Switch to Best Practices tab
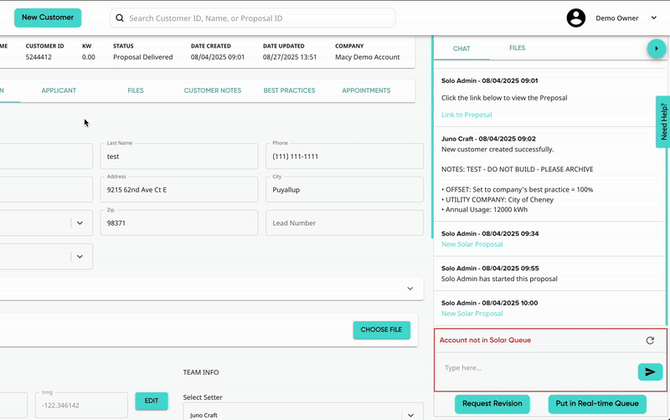Viewport: 670px width, 420px height. pos(289,90)
